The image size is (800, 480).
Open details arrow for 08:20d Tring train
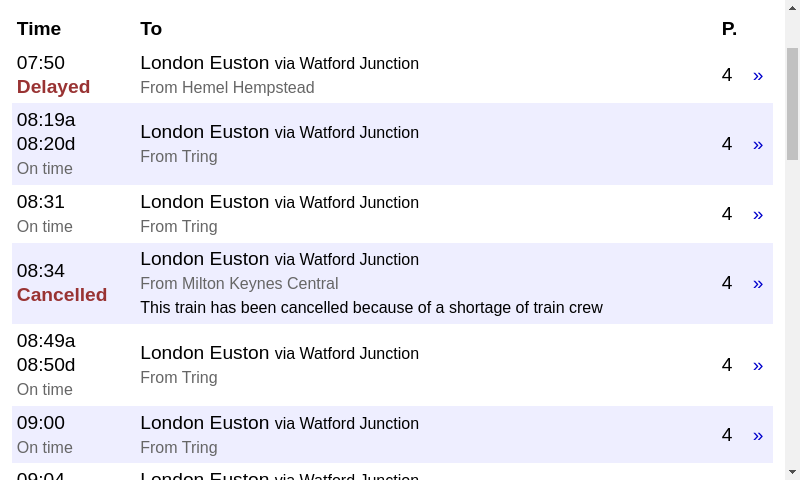[758, 145]
